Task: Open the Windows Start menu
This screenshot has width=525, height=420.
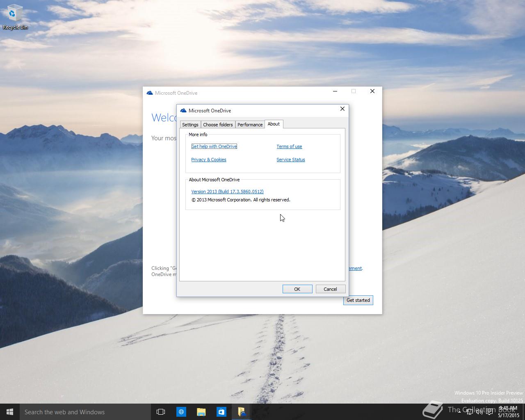Action: 10,412
